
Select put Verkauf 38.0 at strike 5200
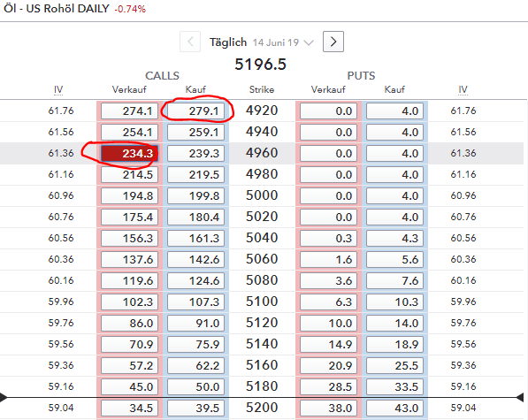coord(328,408)
